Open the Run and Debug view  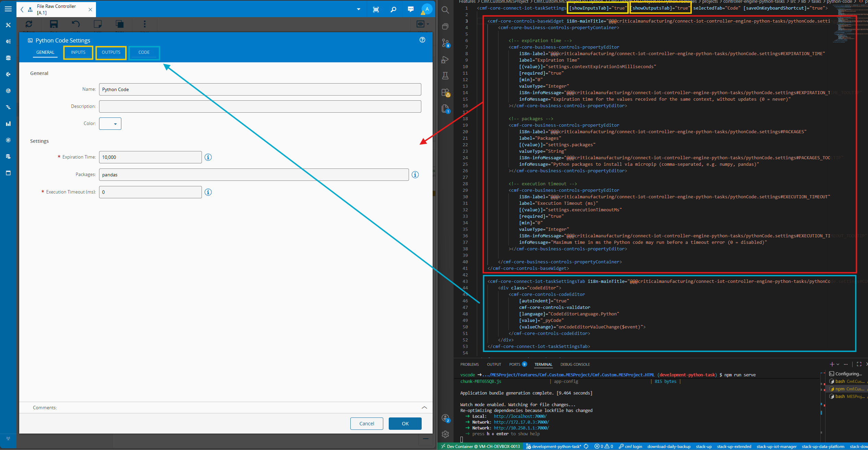[445, 60]
